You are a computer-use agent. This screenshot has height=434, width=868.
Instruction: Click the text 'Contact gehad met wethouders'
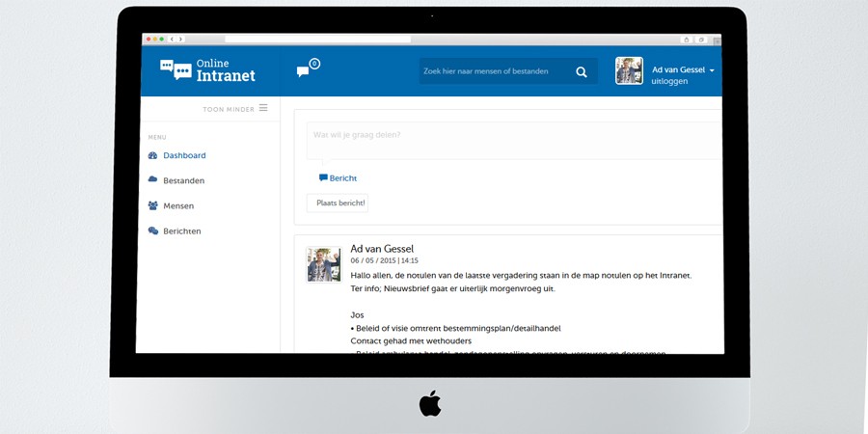pyautogui.click(x=411, y=341)
